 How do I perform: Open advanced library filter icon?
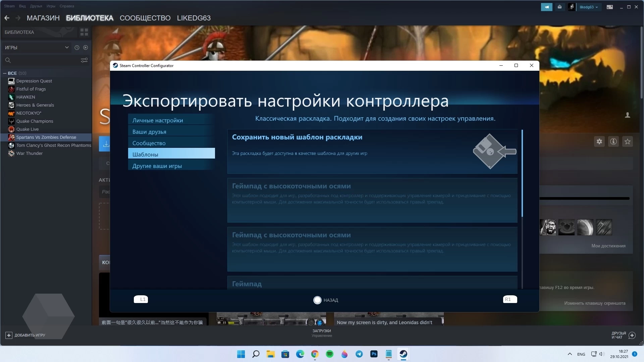click(84, 60)
